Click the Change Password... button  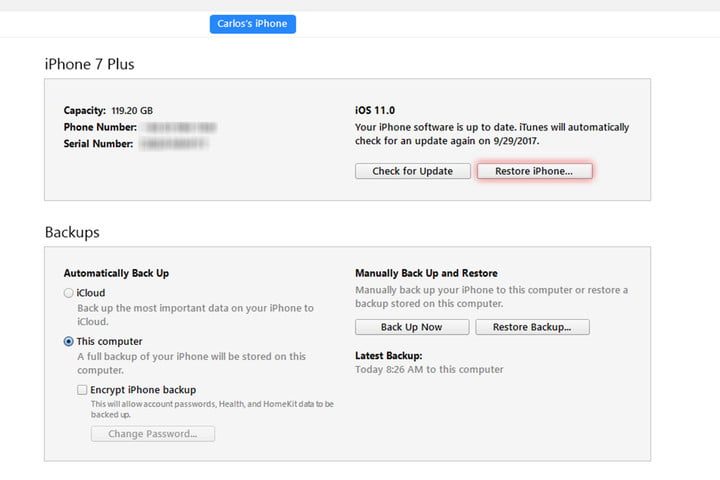pos(153,434)
